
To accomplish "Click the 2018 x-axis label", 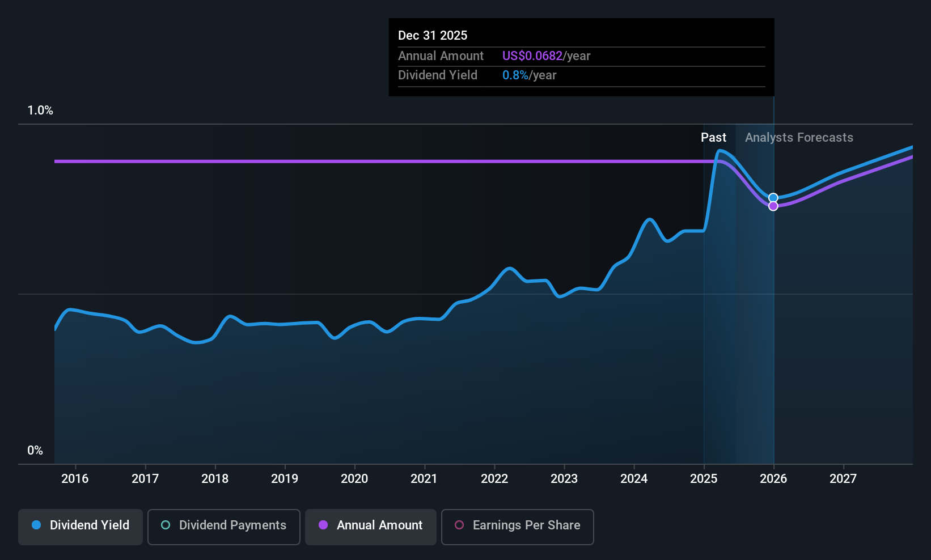I will pos(215,479).
